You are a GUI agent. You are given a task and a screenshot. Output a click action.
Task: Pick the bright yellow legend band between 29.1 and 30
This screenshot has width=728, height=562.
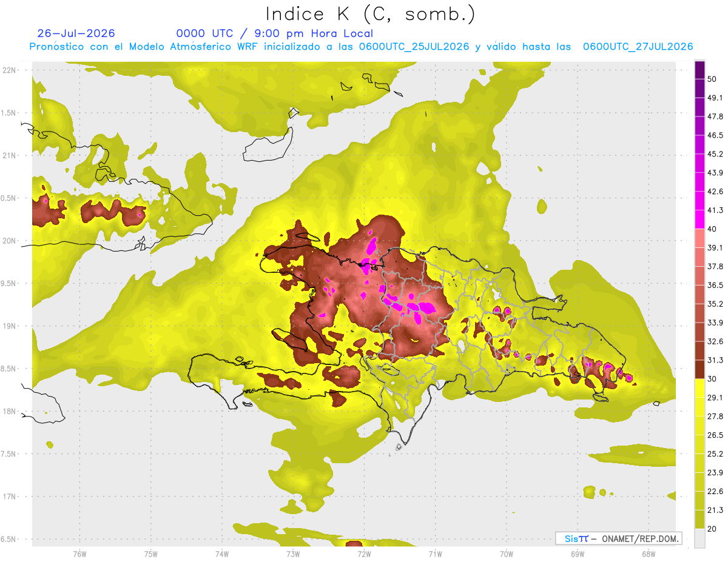click(x=699, y=388)
